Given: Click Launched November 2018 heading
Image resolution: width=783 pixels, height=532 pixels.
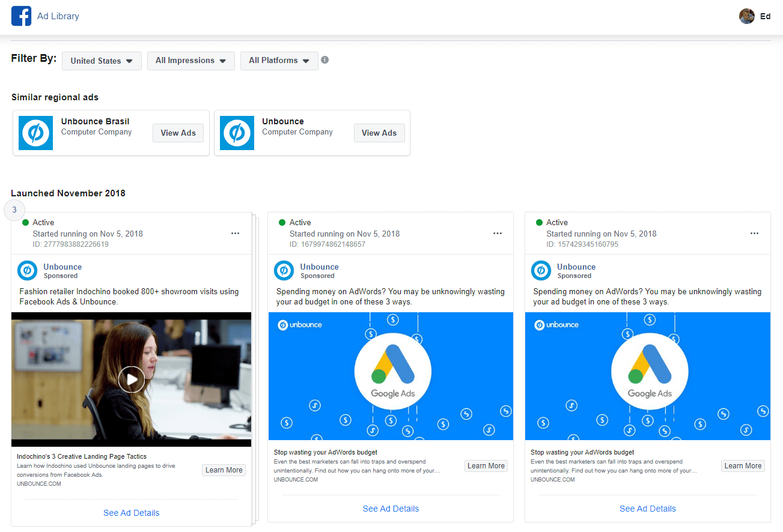Looking at the screenshot, I should (x=68, y=193).
